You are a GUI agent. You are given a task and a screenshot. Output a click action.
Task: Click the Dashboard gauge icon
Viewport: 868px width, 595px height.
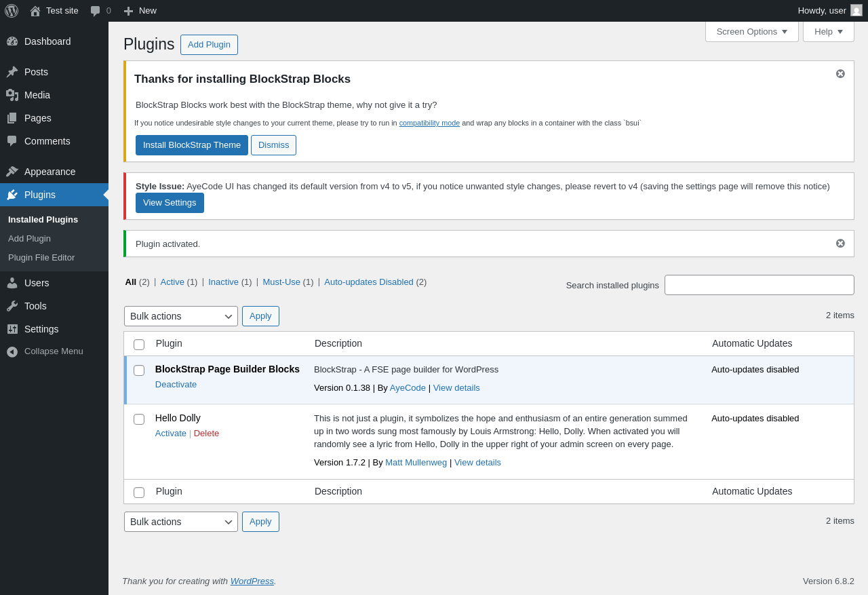[x=12, y=41]
